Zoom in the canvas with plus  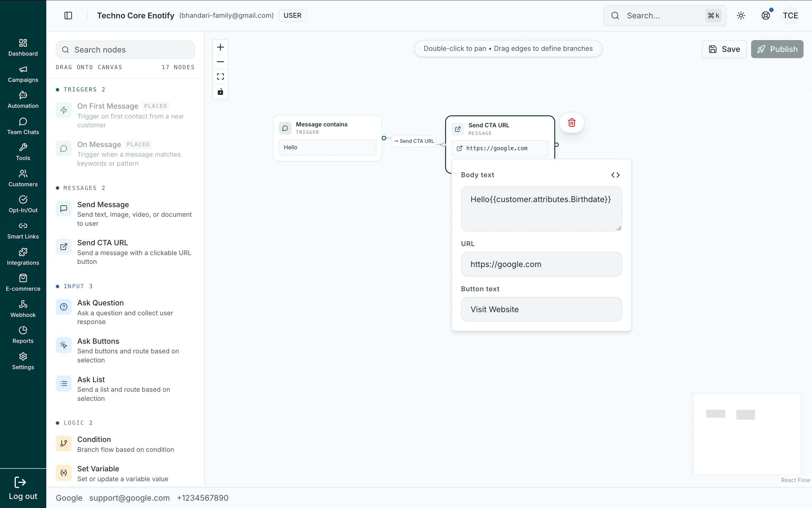pyautogui.click(x=220, y=47)
